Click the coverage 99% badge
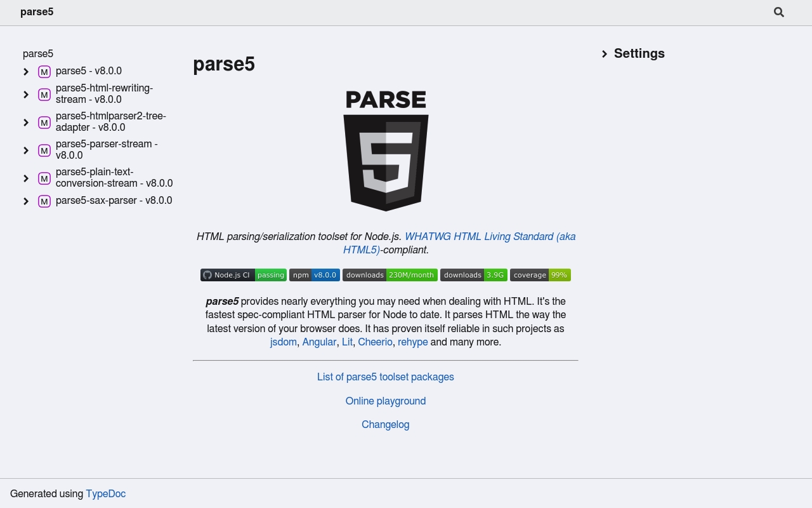Viewport: 812px width, 508px height. coord(540,275)
